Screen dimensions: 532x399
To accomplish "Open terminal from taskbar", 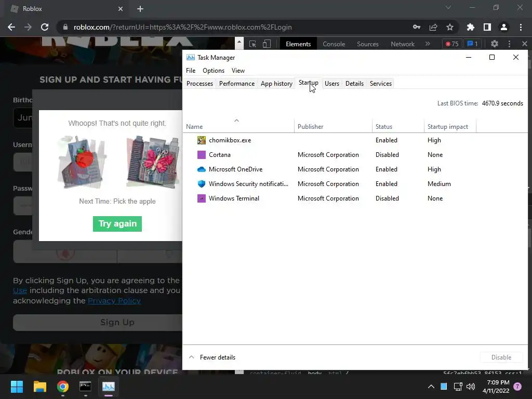I will (85, 387).
